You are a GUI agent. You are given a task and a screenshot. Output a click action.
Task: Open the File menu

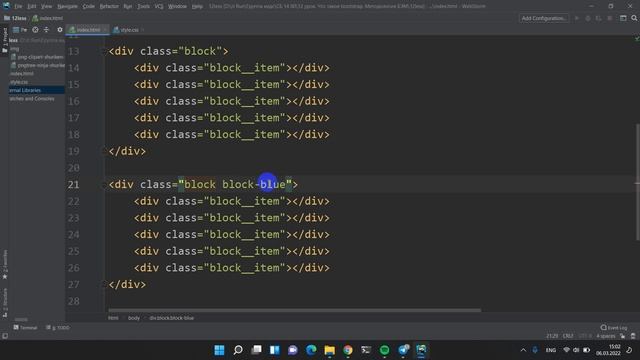point(18,6)
